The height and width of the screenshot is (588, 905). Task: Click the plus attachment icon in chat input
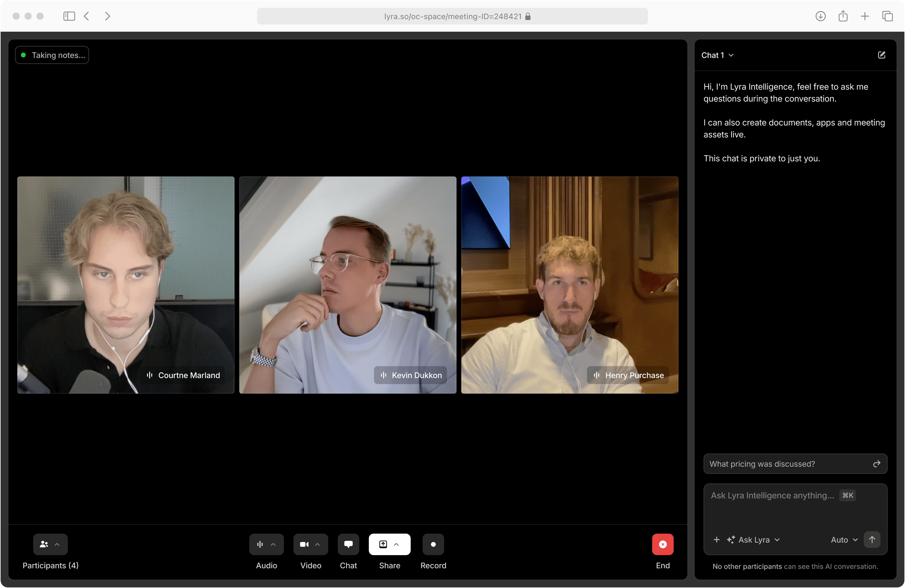tap(716, 539)
